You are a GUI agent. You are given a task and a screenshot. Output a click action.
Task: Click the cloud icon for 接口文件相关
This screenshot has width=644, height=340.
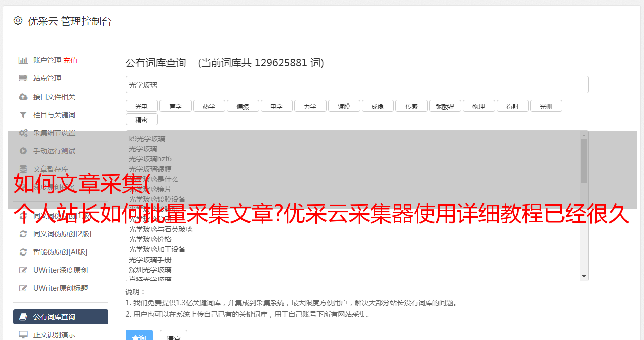point(23,97)
